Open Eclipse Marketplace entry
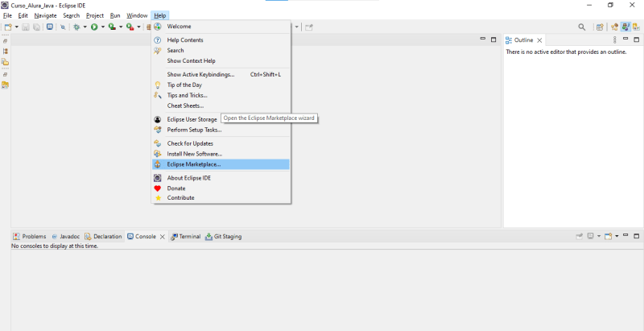The width and height of the screenshot is (644, 331). pos(221,164)
